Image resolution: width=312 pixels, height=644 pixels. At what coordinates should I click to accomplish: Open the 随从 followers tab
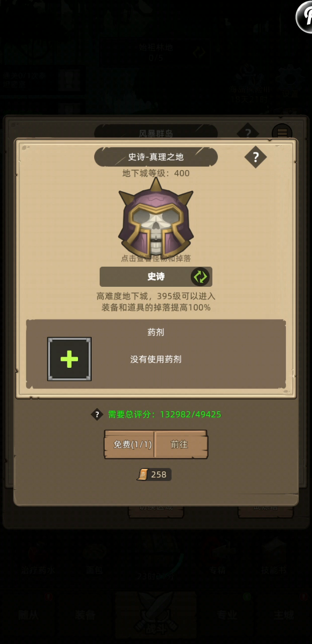click(x=29, y=615)
